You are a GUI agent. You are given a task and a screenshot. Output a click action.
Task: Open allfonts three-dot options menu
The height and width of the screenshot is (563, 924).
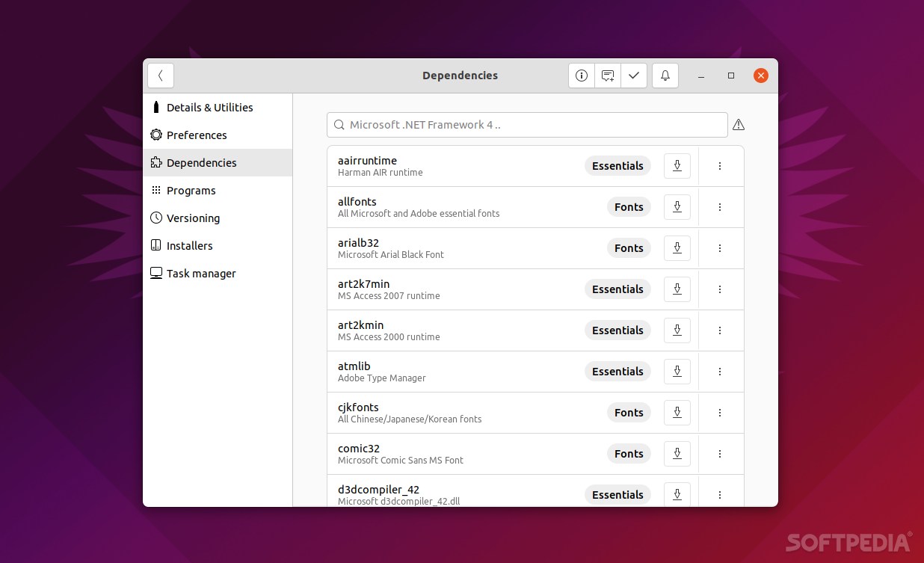(x=720, y=207)
